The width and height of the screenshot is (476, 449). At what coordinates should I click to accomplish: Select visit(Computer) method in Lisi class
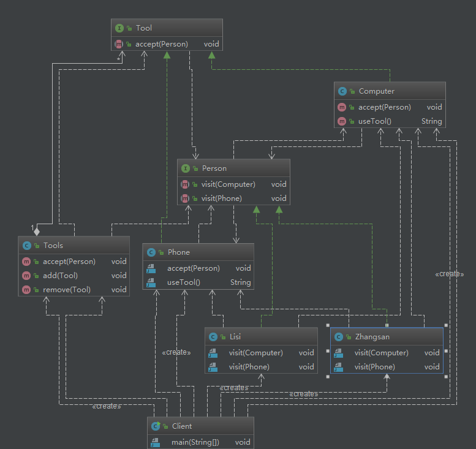point(255,353)
